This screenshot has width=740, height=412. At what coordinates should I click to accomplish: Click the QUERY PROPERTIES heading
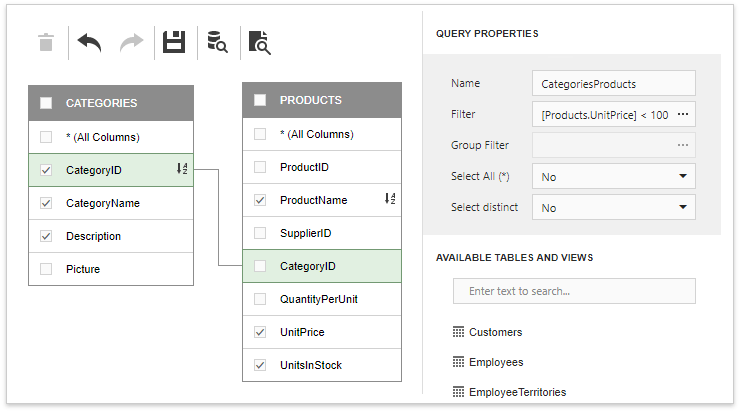[487, 34]
